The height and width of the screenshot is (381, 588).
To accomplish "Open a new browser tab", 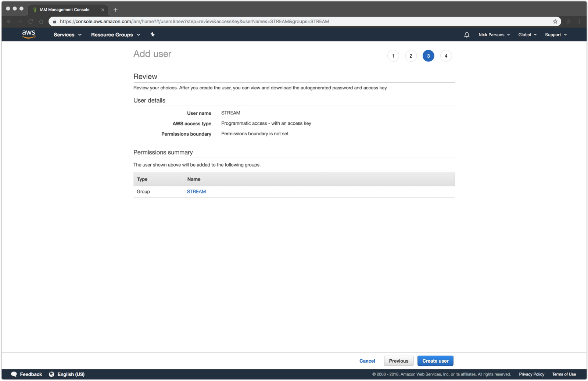I will tap(115, 10).
